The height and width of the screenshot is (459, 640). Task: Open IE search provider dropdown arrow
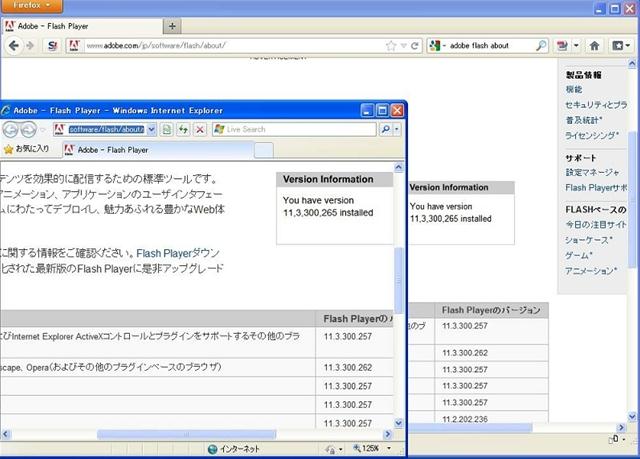396,130
